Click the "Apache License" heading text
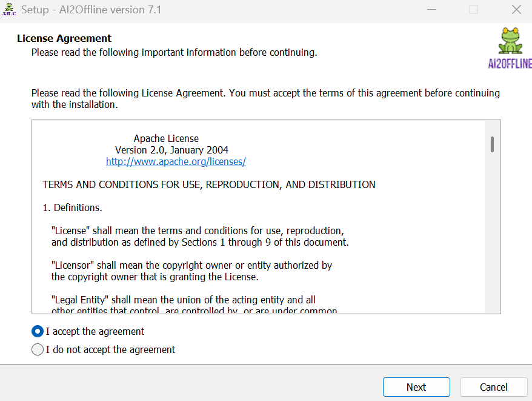This screenshot has height=401, width=532. (166, 138)
